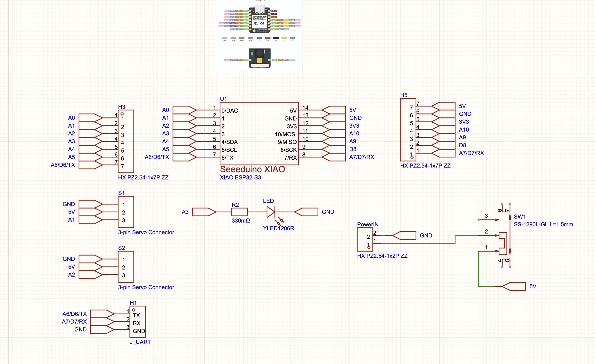The height and width of the screenshot is (364, 596).
Task: Select the U1 Seeeduino XIAO component body
Action: coord(259,134)
